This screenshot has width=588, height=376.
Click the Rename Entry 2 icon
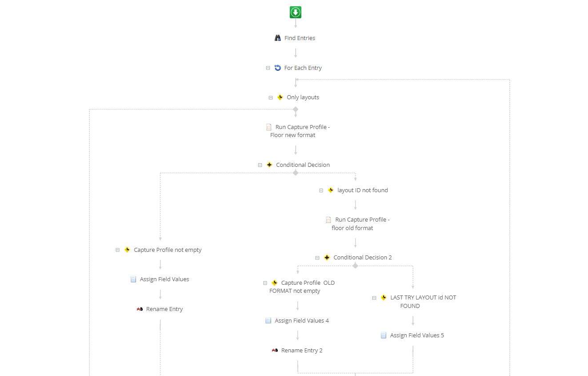275,350
